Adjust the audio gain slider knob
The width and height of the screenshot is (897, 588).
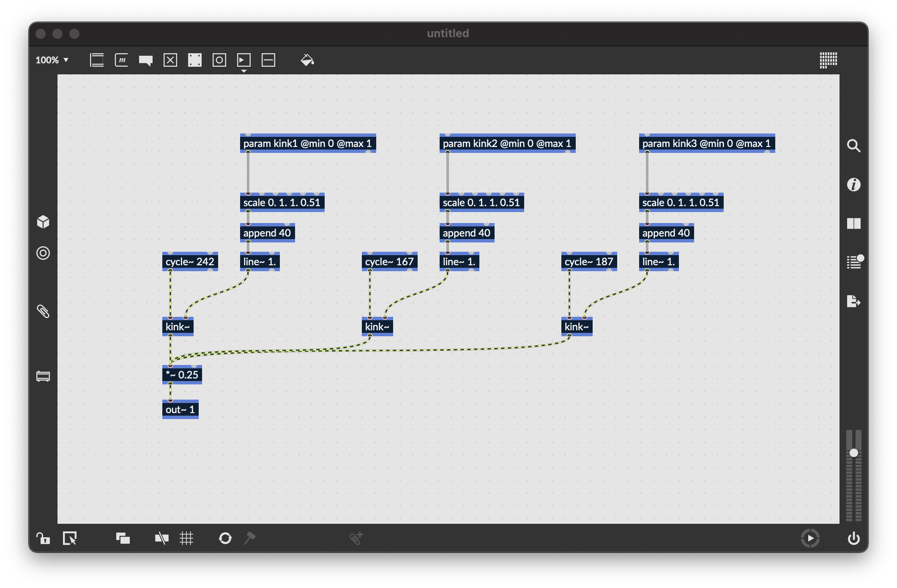click(853, 453)
